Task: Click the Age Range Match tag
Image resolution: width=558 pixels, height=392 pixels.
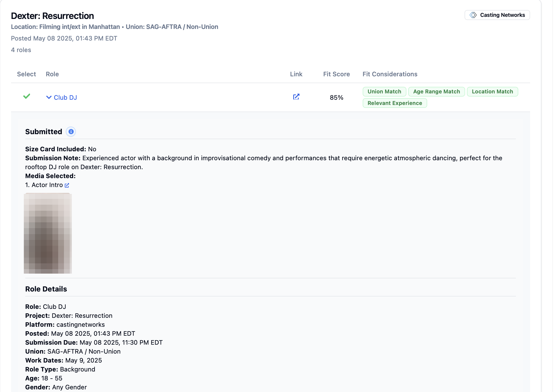Action: [x=436, y=92]
